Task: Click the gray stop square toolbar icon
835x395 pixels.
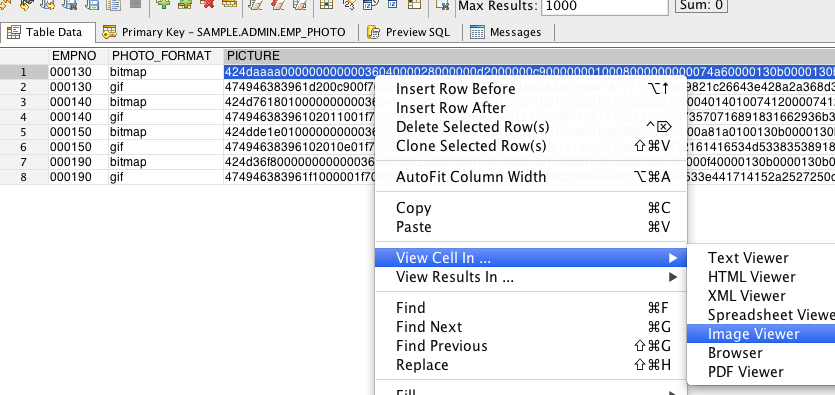Action: (135, 4)
